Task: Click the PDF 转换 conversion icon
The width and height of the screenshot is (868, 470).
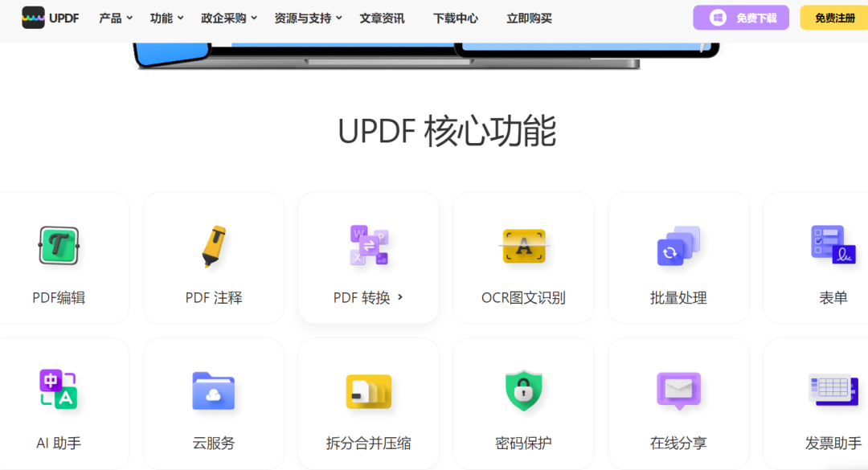Action: [x=369, y=245]
